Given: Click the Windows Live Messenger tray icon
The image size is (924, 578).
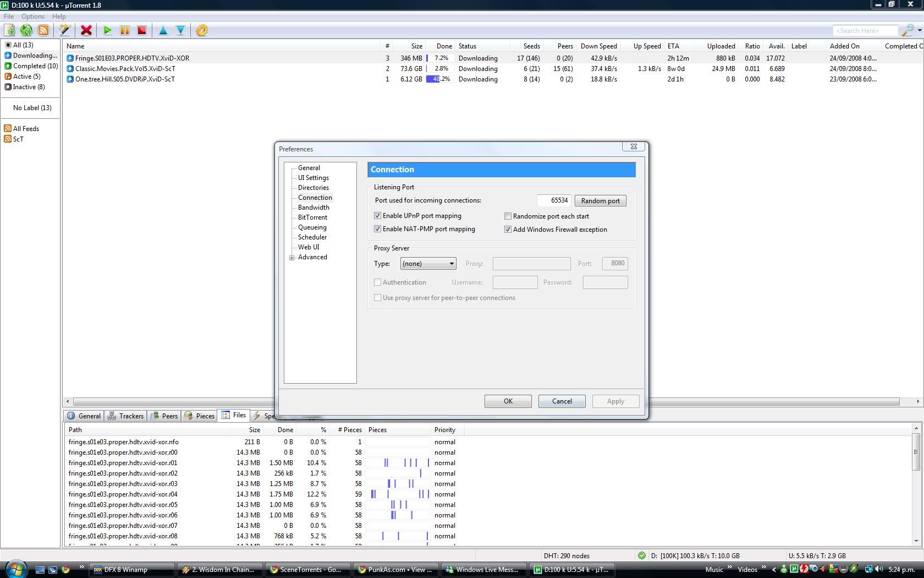Looking at the screenshot, I should tap(784, 569).
